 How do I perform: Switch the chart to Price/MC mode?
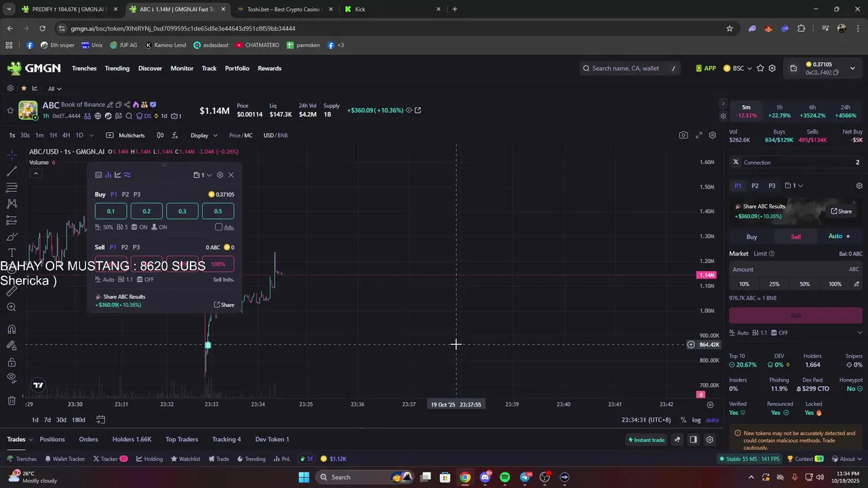tap(241, 136)
